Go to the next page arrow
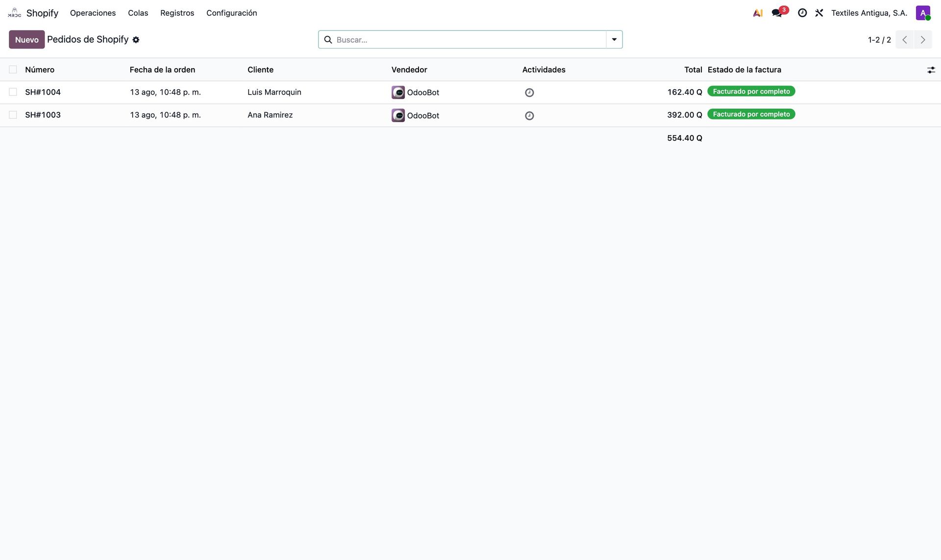Screen dimensions: 941x560 tap(923, 40)
